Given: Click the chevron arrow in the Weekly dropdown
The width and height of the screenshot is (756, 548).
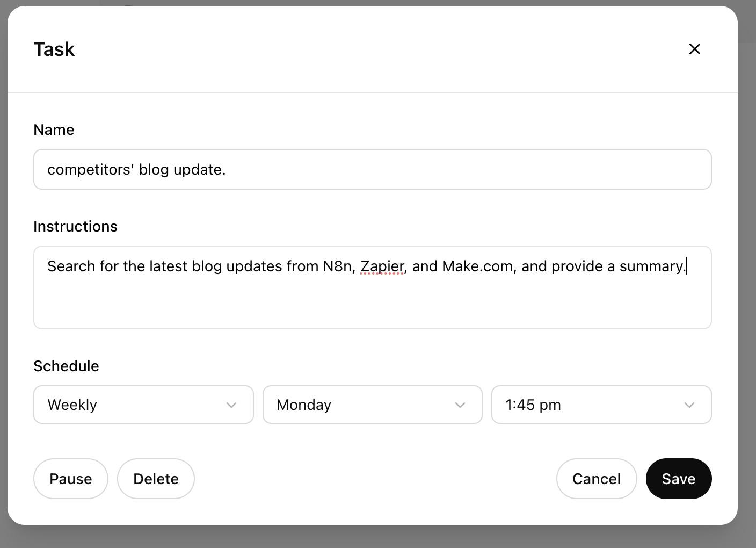Looking at the screenshot, I should coord(231,405).
